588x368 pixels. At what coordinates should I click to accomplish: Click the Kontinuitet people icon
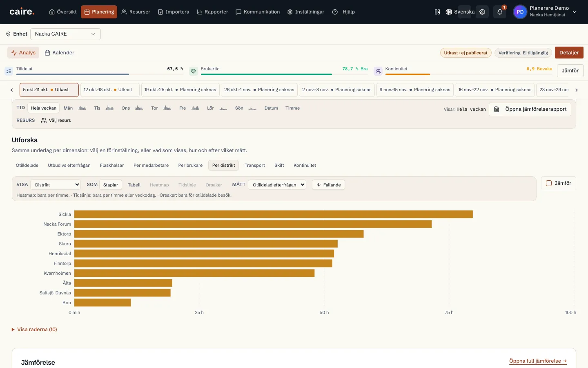click(378, 71)
